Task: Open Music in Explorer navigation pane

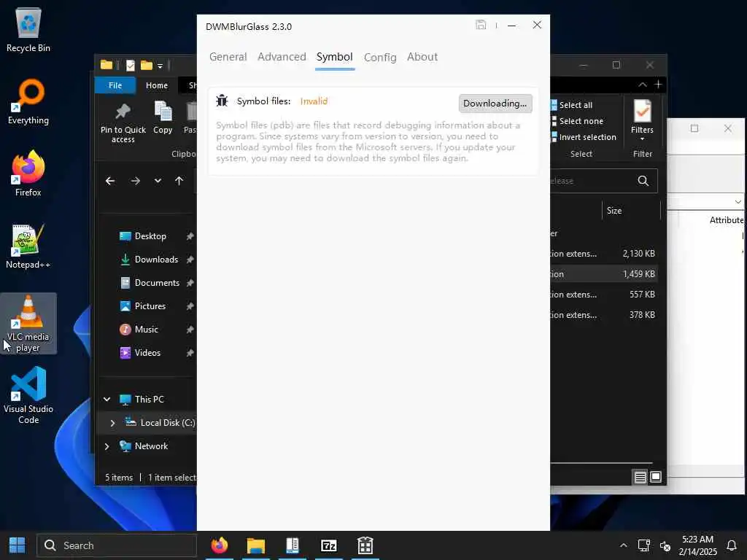Action: [146, 330]
